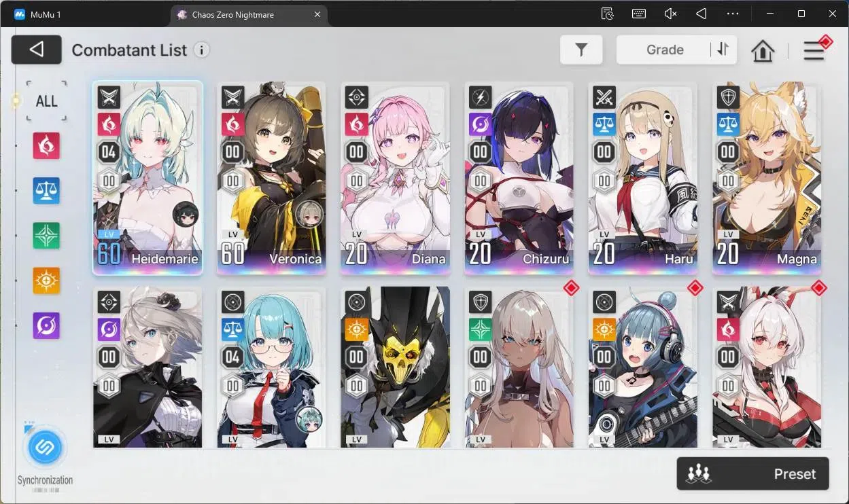Image resolution: width=849 pixels, height=504 pixels.
Task: Select the teal-haired glasses combatant card
Action: click(271, 367)
